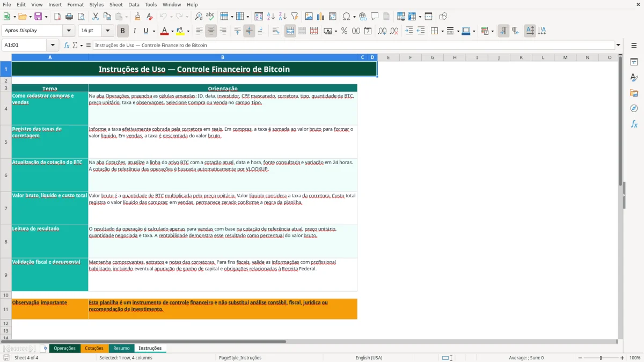Viewport: 644px width, 362px height.
Task: Insert an image
Action: pyautogui.click(x=309, y=17)
